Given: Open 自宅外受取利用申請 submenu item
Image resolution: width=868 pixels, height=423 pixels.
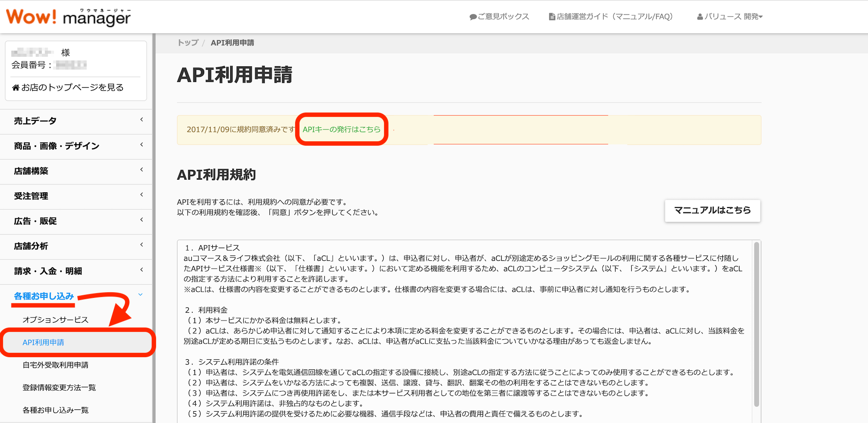Looking at the screenshot, I should tap(55, 365).
